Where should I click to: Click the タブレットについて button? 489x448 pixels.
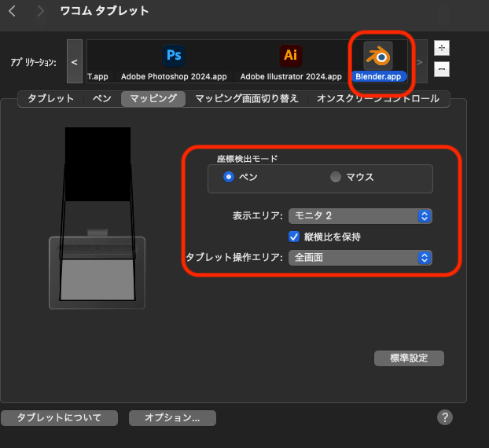(x=59, y=418)
